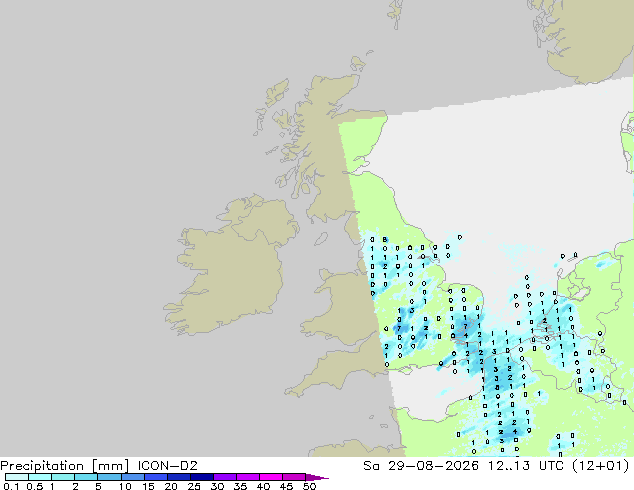
Task: Choose the legend swatch between 10 and 15
Action: point(133,477)
